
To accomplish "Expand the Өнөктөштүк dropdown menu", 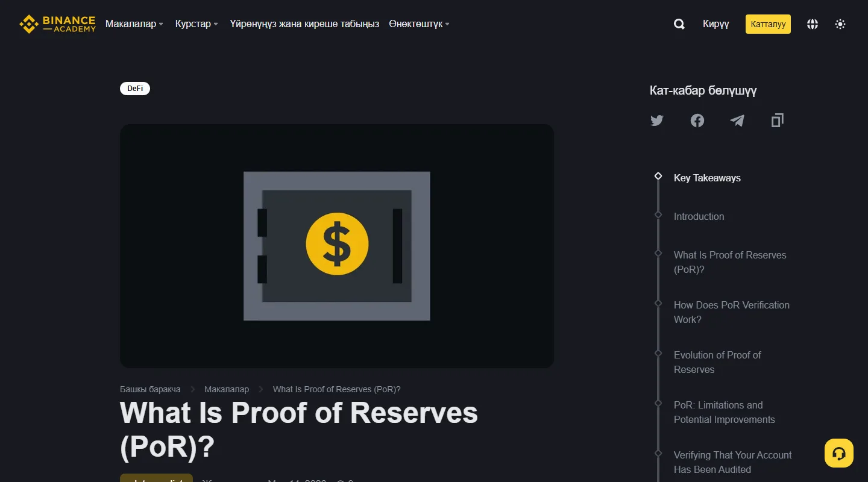I will pyautogui.click(x=419, y=24).
